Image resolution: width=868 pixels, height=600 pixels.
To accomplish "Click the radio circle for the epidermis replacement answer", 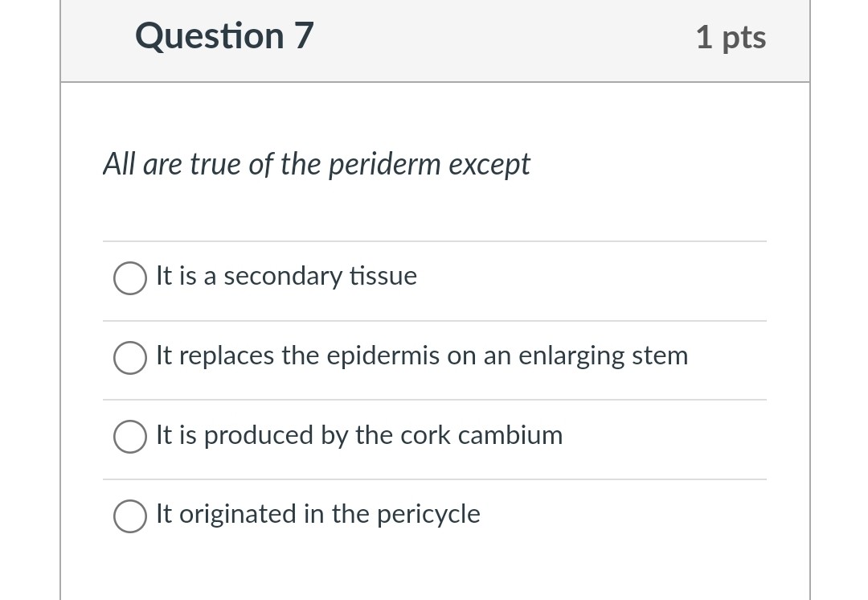I will click(130, 358).
